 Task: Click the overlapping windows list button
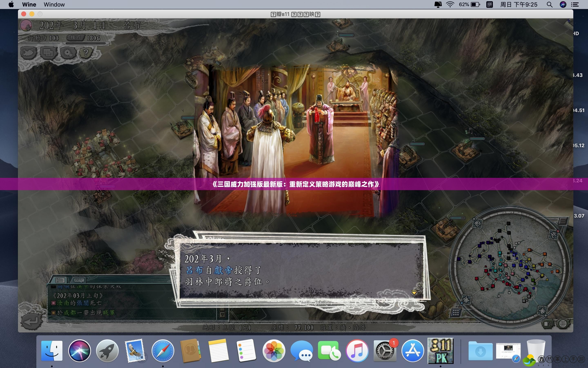point(48,52)
